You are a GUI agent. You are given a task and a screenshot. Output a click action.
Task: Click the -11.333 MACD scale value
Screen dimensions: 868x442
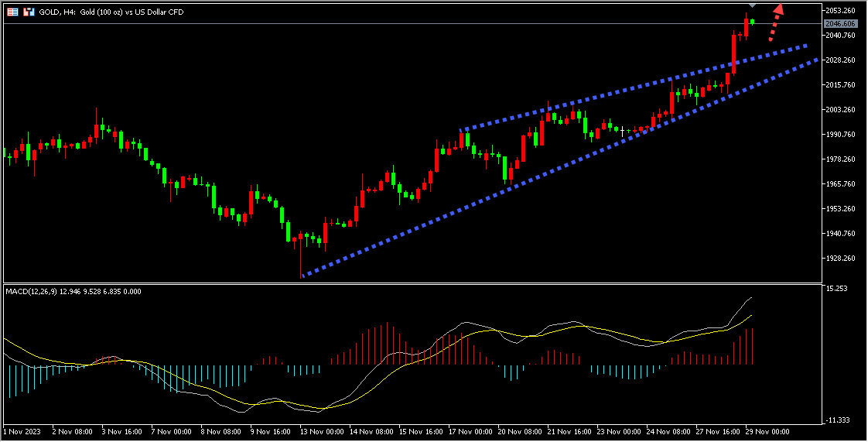838,420
